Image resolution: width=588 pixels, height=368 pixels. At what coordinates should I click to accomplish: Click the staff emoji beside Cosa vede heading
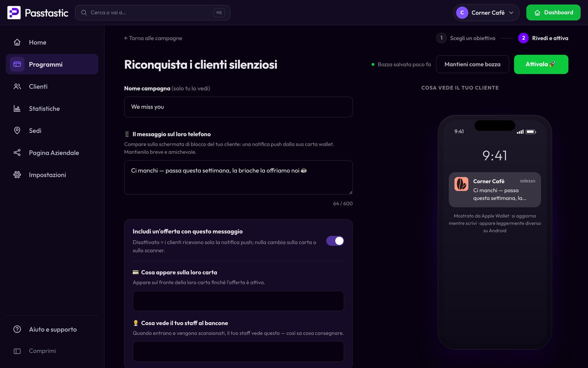(x=136, y=323)
